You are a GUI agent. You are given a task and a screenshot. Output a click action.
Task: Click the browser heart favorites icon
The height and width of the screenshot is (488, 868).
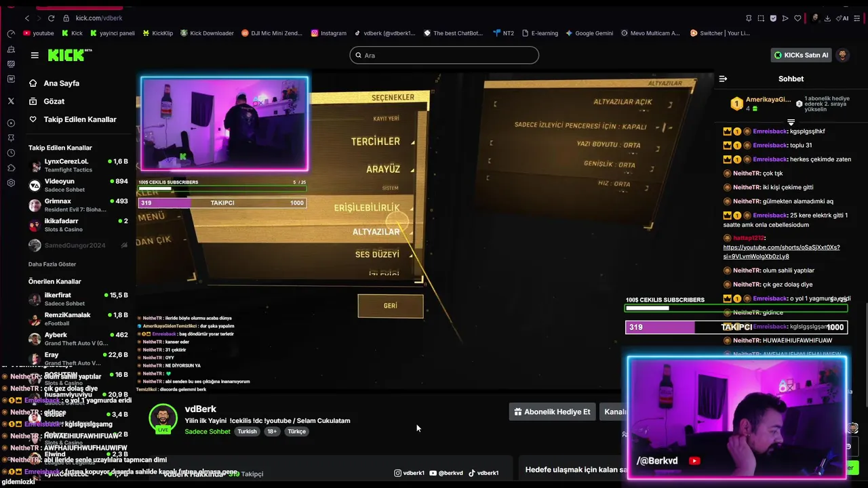797,18
